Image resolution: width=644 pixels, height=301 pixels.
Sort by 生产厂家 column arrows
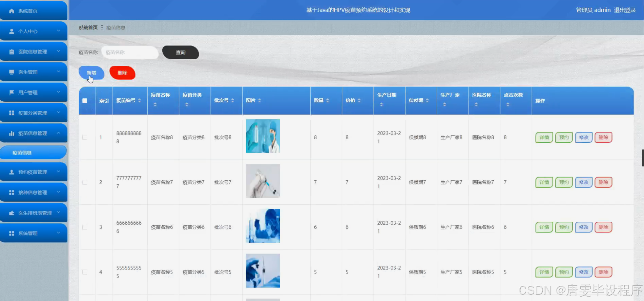click(444, 104)
